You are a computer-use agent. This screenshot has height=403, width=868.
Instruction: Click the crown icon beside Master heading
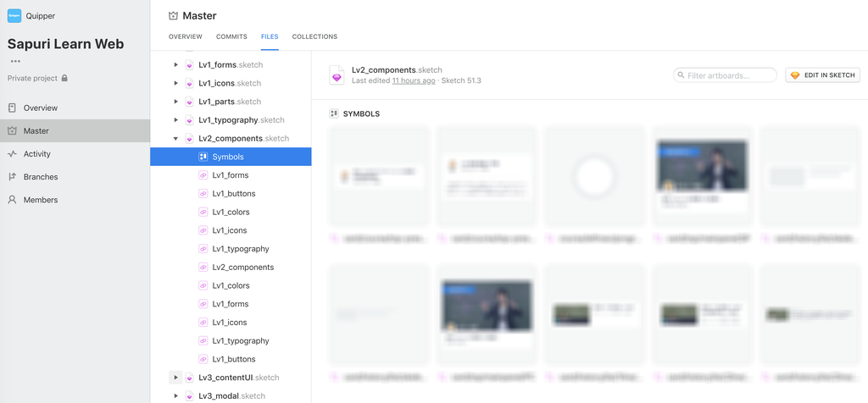point(173,16)
